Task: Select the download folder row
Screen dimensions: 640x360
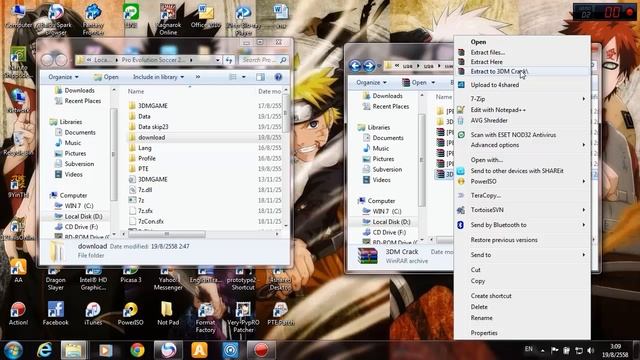Action: pyautogui.click(x=204, y=138)
